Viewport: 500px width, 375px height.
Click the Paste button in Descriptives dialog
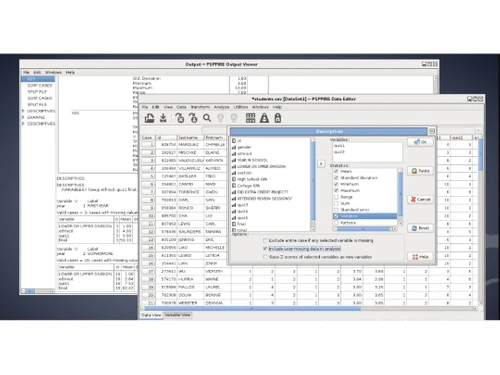click(x=420, y=171)
